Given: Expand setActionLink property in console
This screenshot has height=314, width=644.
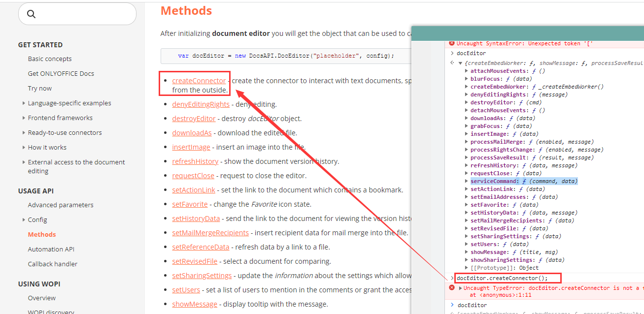Looking at the screenshot, I should coord(467,189).
